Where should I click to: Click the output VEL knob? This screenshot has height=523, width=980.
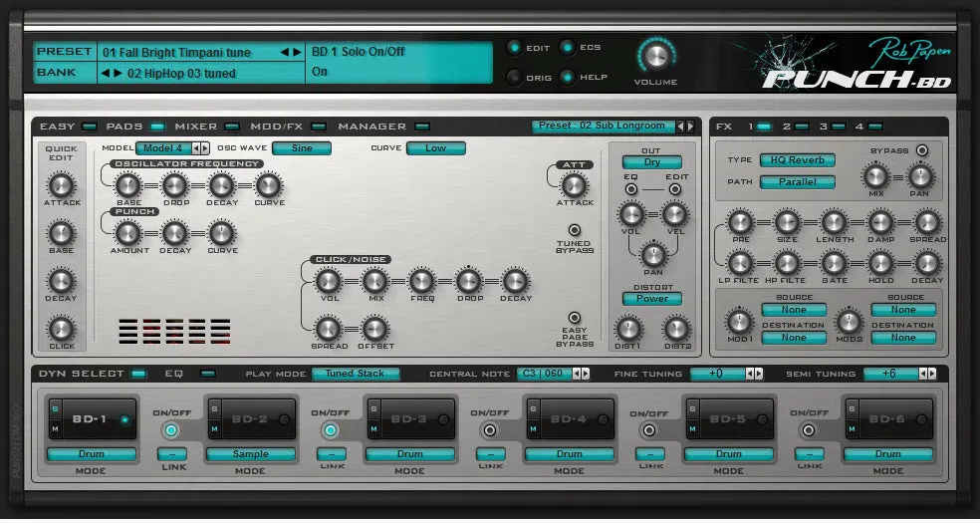click(x=675, y=214)
